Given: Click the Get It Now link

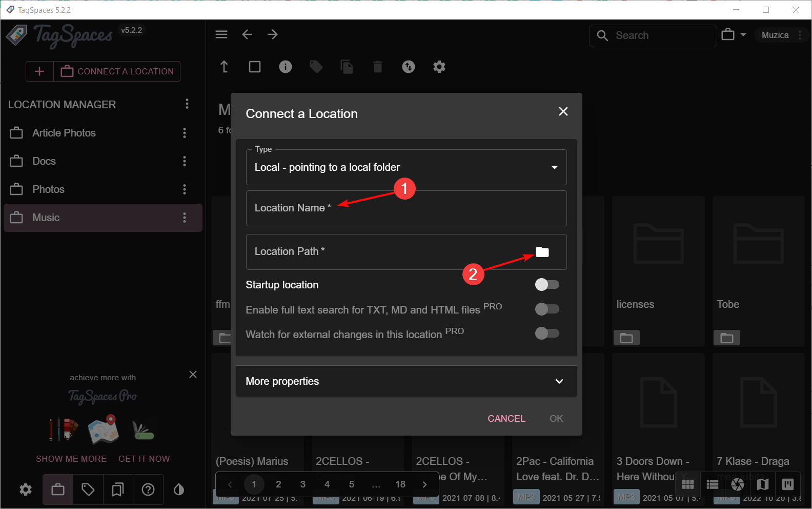Looking at the screenshot, I should [x=144, y=459].
